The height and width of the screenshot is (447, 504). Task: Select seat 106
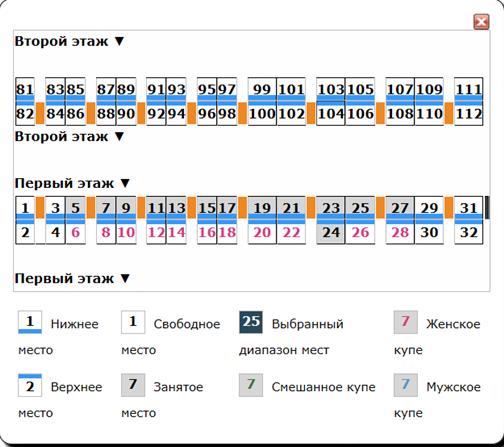pyautogui.click(x=360, y=114)
